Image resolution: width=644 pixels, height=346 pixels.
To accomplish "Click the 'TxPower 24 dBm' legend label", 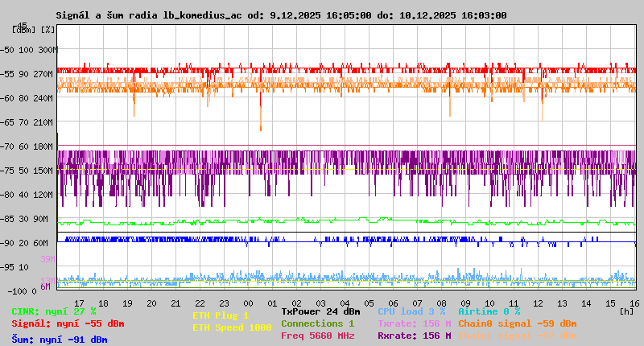I will (320, 311).
